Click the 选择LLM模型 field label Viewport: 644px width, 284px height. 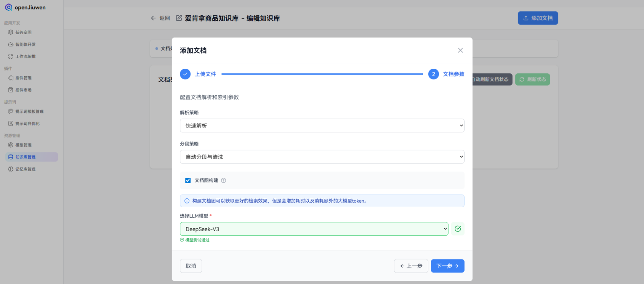[x=194, y=216]
